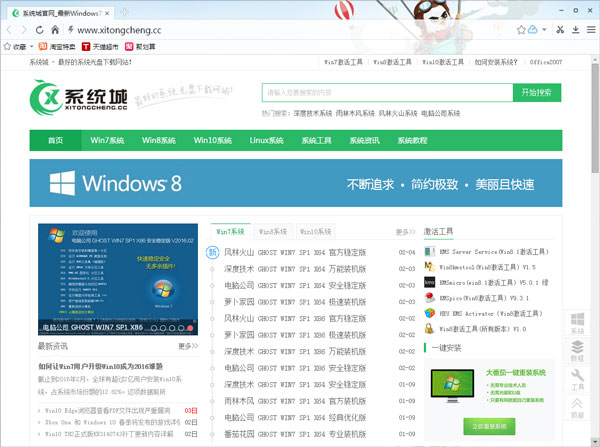Switch to Win10系统 list tab
The image size is (600, 447).
(316, 232)
